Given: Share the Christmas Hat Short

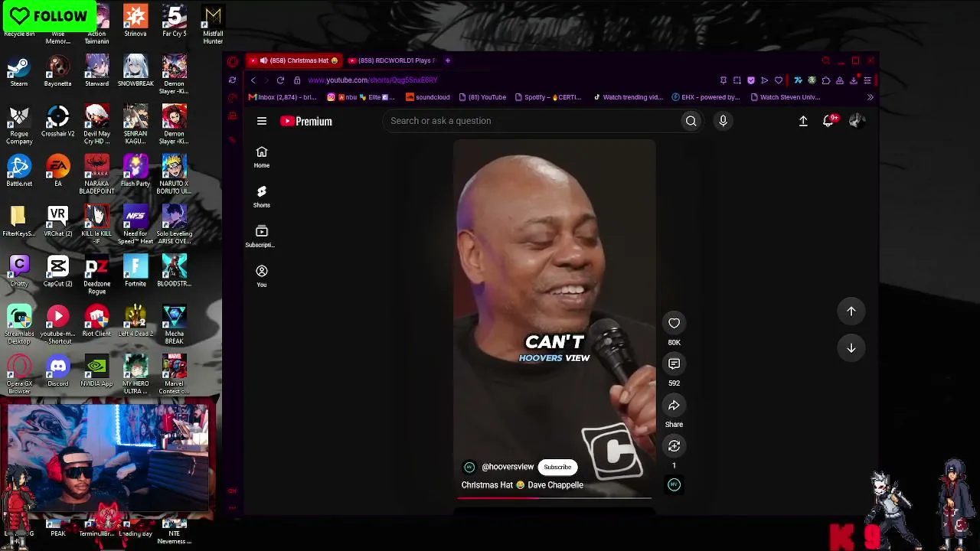Looking at the screenshot, I should [x=674, y=406].
